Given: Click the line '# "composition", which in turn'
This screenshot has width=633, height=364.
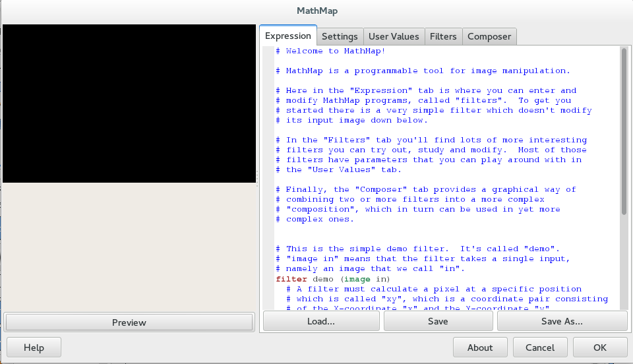Looking at the screenshot, I should click(x=418, y=209).
